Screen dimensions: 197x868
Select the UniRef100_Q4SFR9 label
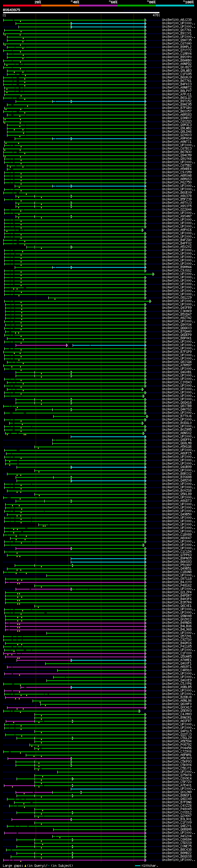(x=177, y=308)
